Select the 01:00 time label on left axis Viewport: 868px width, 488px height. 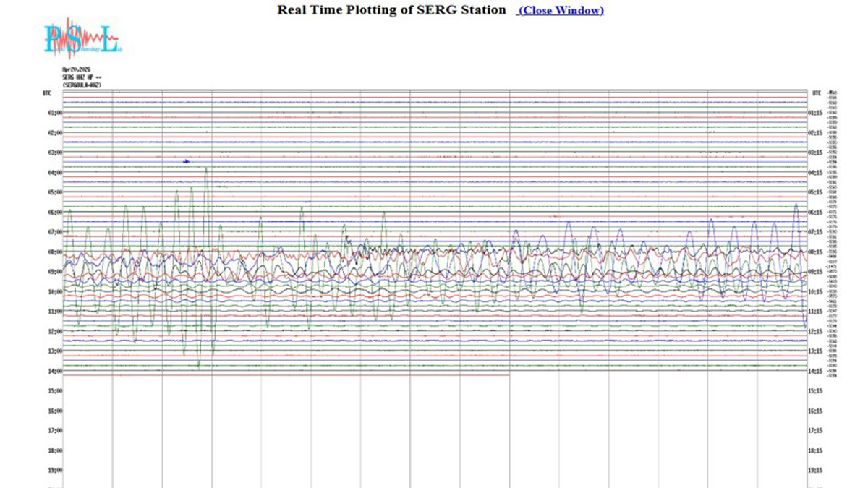(x=54, y=114)
